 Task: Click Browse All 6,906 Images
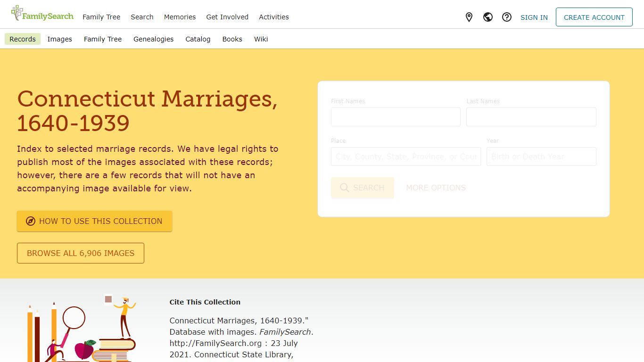pyautogui.click(x=81, y=253)
